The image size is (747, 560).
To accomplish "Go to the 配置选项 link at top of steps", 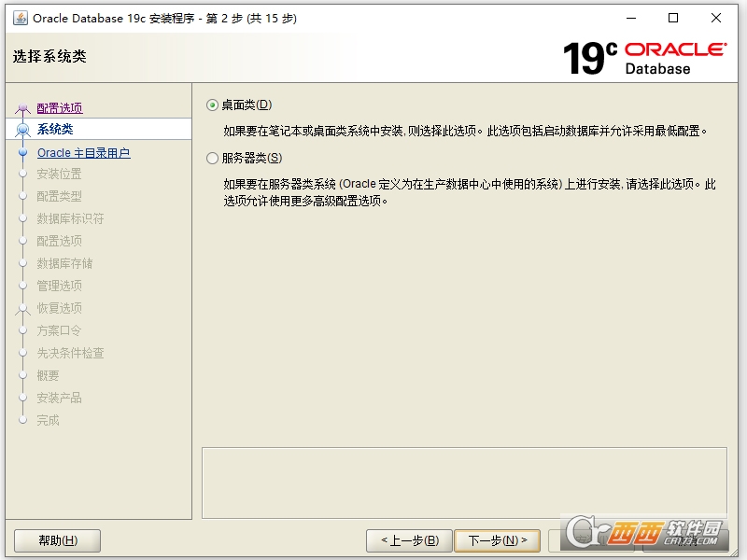I will pyautogui.click(x=60, y=108).
